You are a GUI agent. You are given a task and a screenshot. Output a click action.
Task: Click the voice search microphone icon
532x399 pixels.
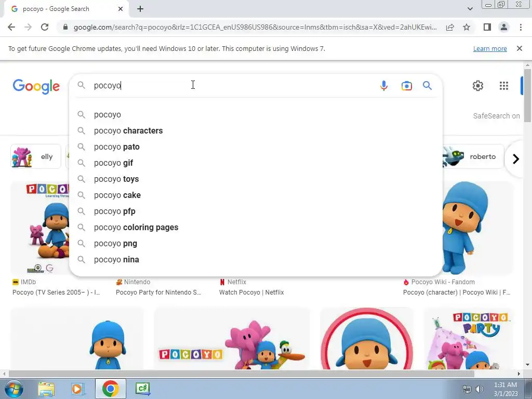point(384,86)
